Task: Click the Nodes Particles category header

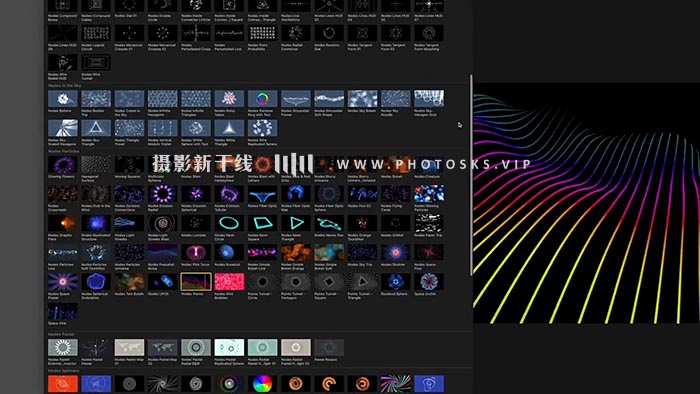Action: [x=64, y=152]
